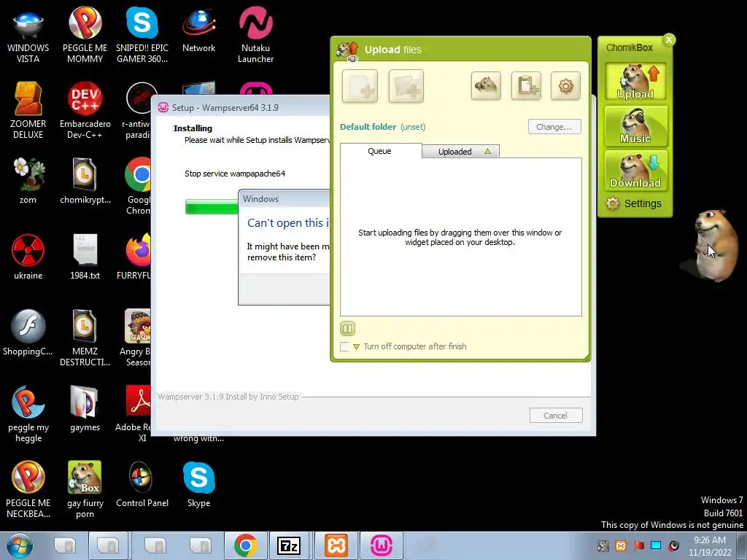This screenshot has width=747, height=560.
Task: Select the 1984.txt file icon
Action: (85, 257)
